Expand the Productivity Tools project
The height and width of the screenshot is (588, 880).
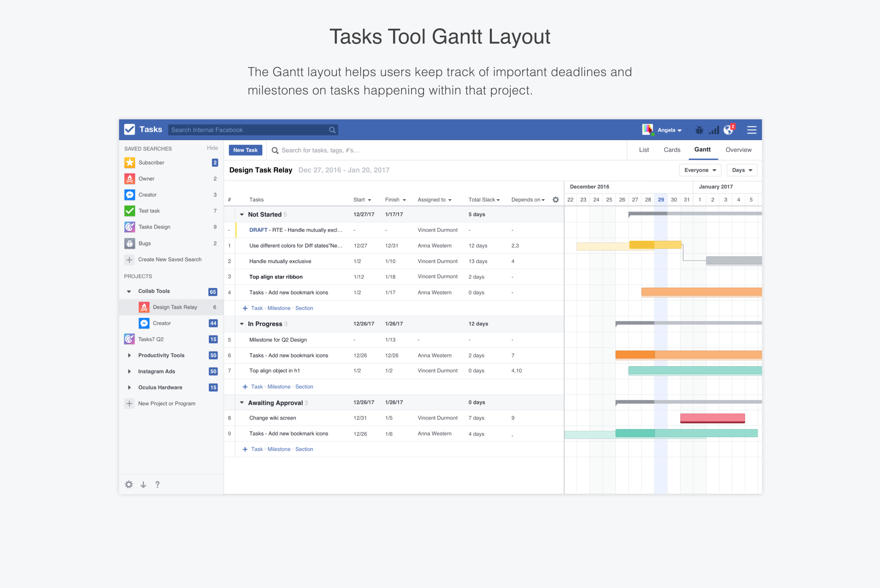(x=129, y=355)
